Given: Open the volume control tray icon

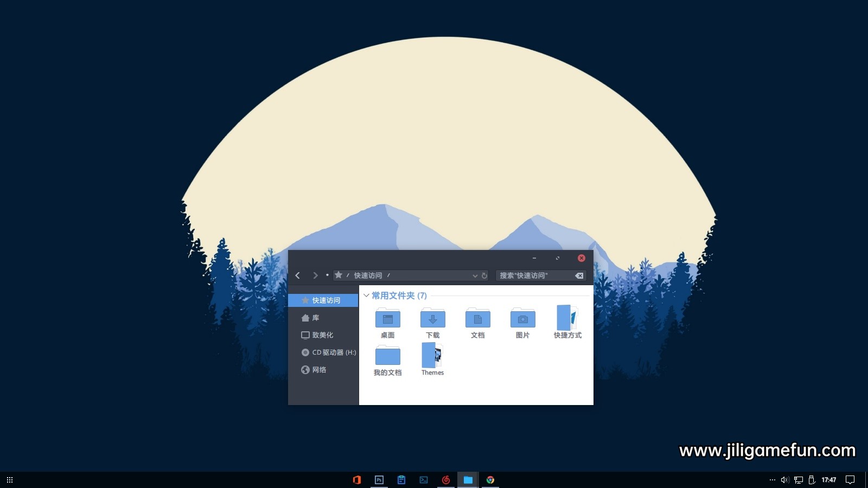Looking at the screenshot, I should pyautogui.click(x=785, y=480).
